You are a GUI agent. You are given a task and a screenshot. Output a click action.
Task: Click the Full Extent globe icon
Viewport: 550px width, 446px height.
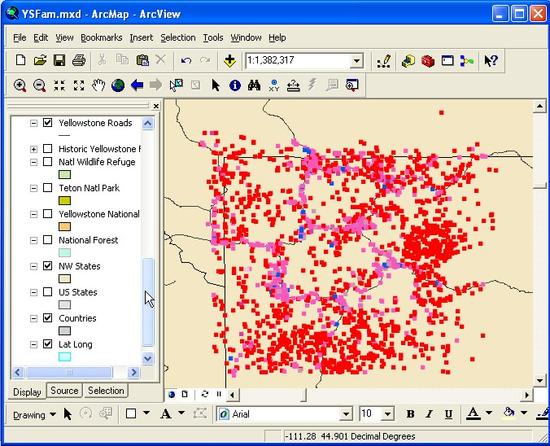click(x=118, y=85)
